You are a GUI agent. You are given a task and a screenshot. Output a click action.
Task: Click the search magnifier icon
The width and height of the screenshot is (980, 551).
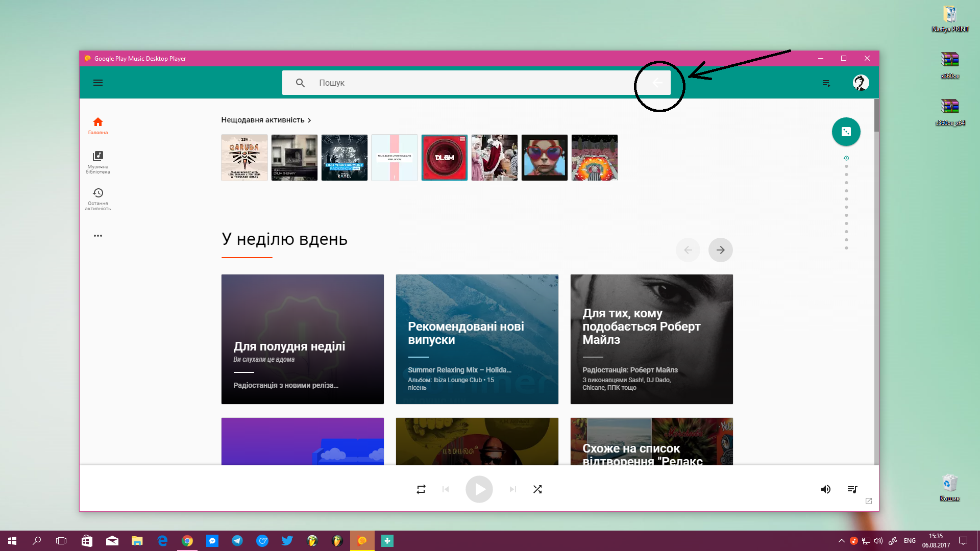tap(300, 83)
